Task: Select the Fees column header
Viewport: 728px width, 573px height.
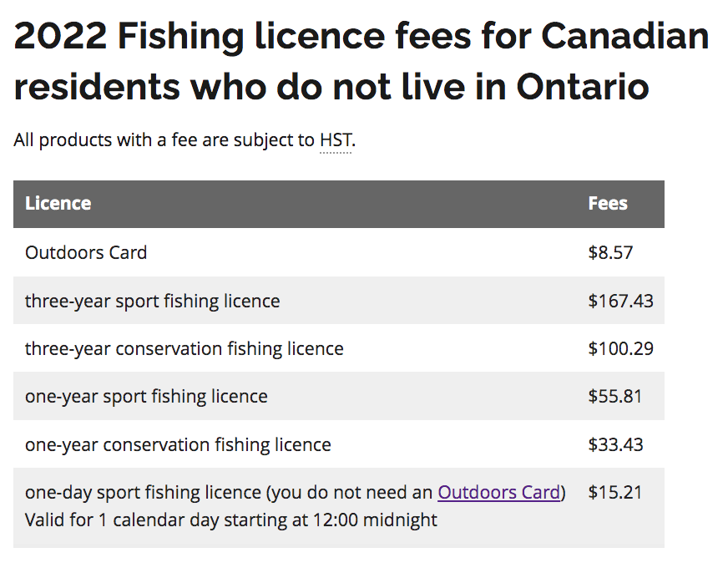Action: coord(608,204)
